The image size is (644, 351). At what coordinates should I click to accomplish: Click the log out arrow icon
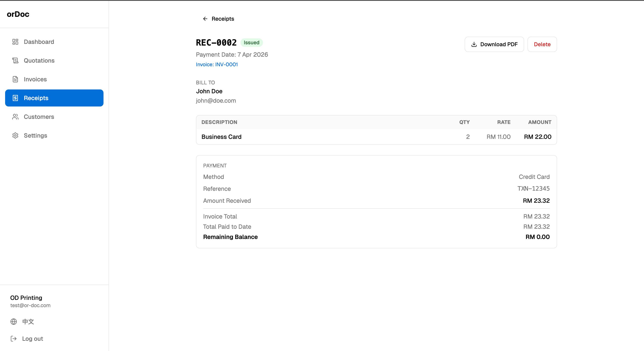point(13,338)
